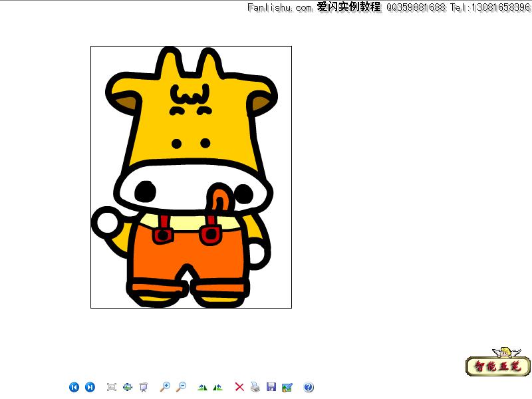Viewport: 532px width, 399px height.
Task: Start the slide show
Action: [144, 387]
